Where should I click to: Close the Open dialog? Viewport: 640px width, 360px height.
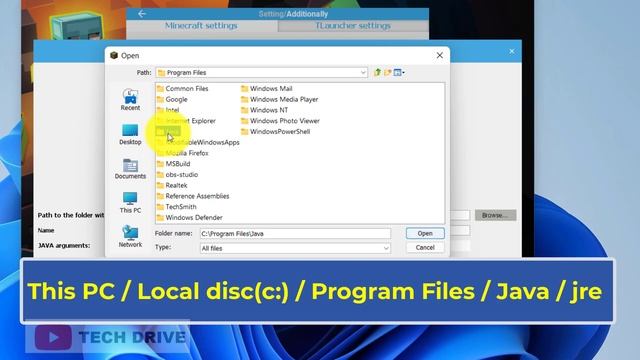tap(440, 55)
